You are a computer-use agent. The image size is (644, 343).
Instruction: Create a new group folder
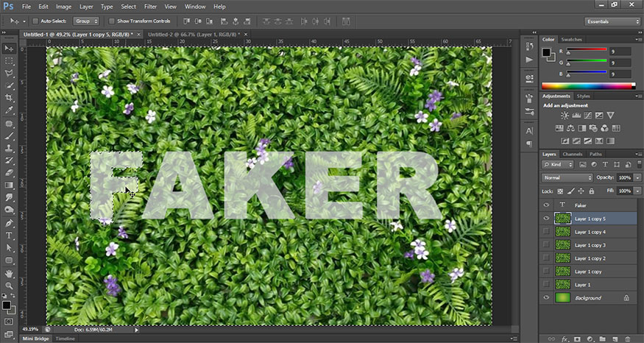(604, 339)
